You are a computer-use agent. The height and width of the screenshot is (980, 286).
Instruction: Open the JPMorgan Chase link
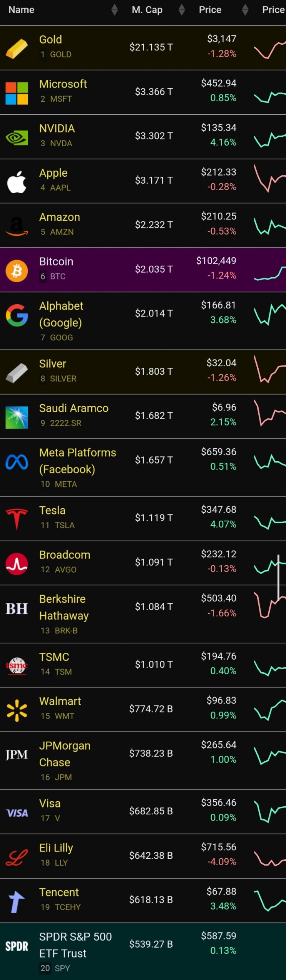[65, 754]
